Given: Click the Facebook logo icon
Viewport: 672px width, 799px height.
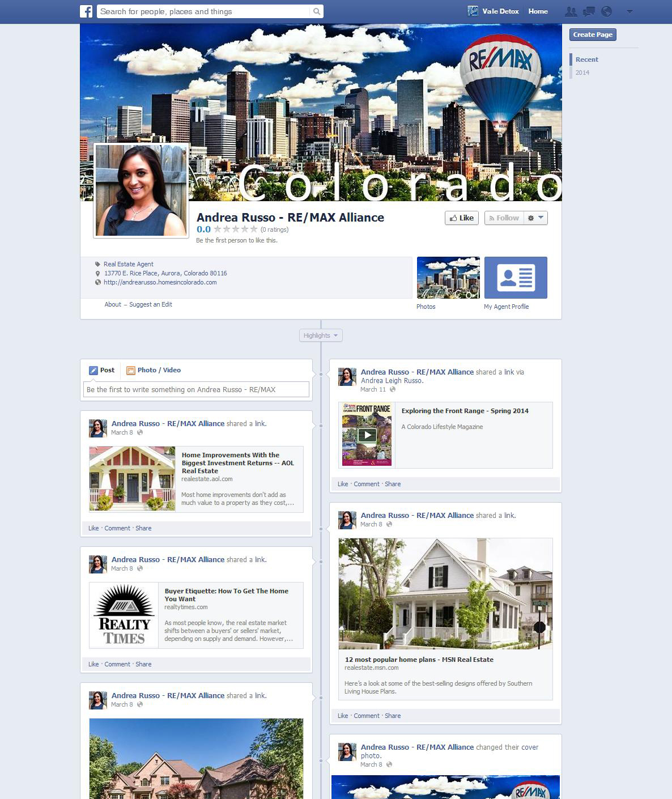Looking at the screenshot, I should click(x=86, y=11).
